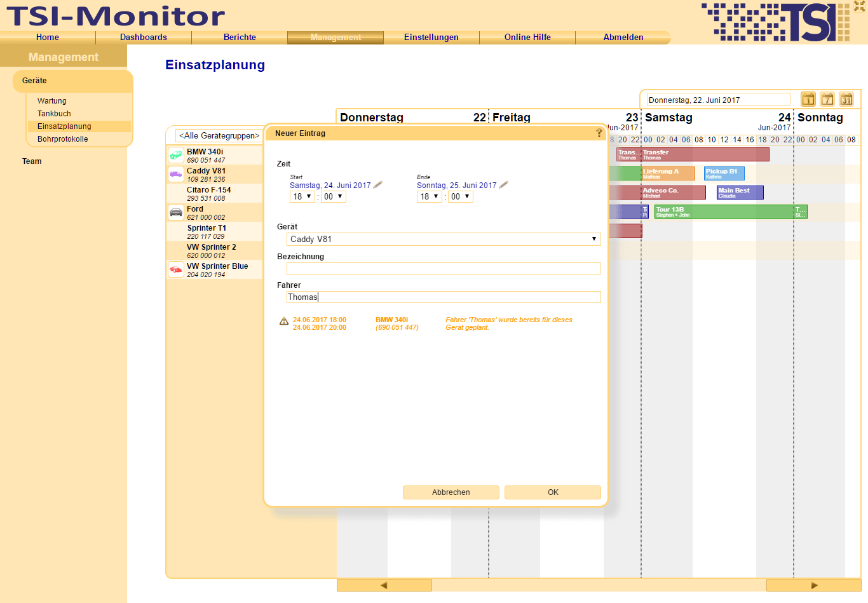Edit end date with pencil icon
The height and width of the screenshot is (603, 868).
[x=503, y=185]
